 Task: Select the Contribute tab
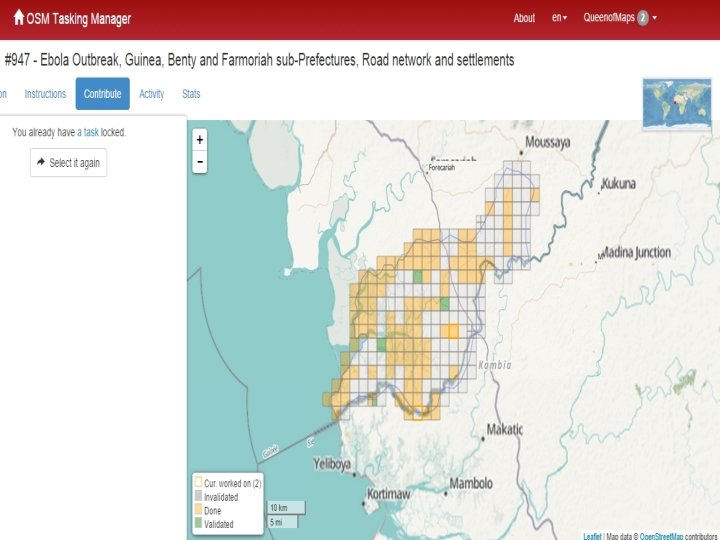pyautogui.click(x=102, y=94)
